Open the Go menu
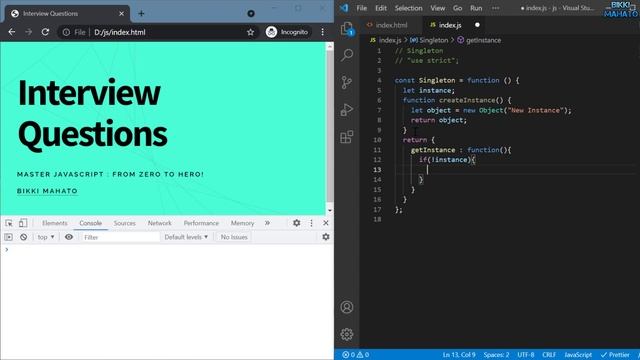Screen dimensions: 640x360 click(x=458, y=8)
